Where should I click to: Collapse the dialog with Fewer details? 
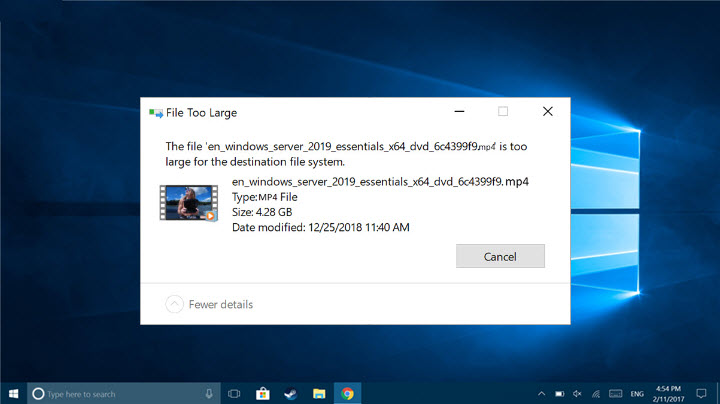[209, 304]
